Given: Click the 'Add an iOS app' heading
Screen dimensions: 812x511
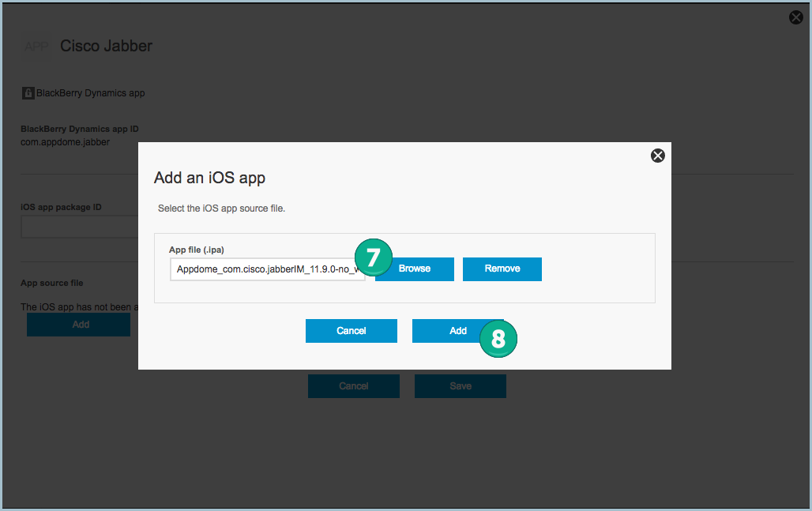Looking at the screenshot, I should pyautogui.click(x=210, y=178).
